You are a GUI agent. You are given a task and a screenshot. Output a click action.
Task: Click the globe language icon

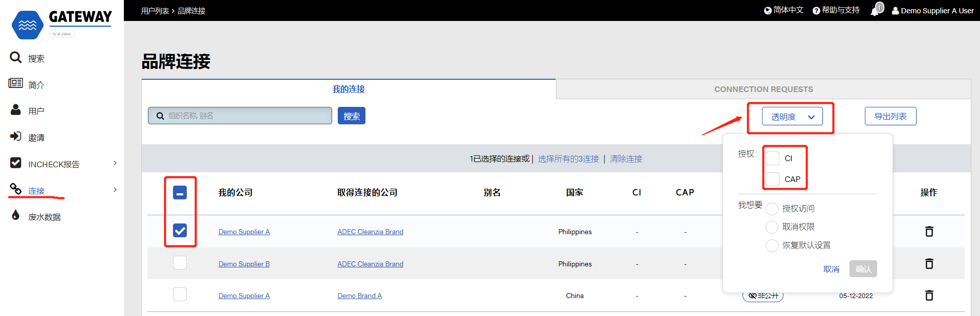768,11
